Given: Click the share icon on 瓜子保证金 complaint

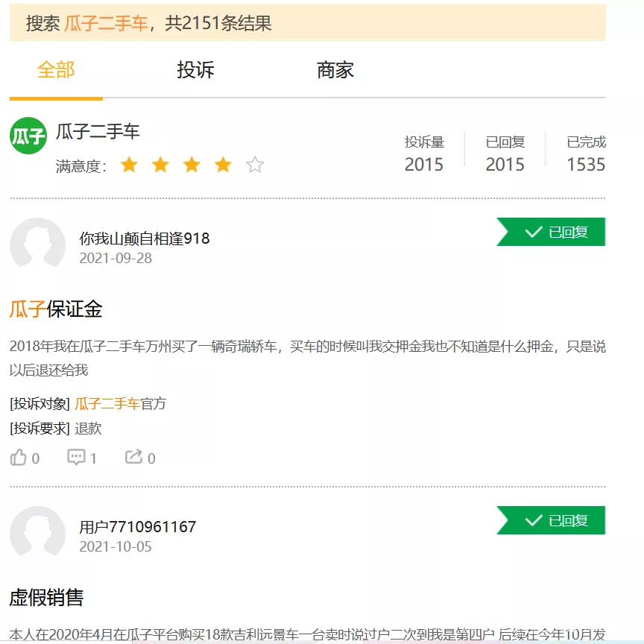Looking at the screenshot, I should click(133, 458).
